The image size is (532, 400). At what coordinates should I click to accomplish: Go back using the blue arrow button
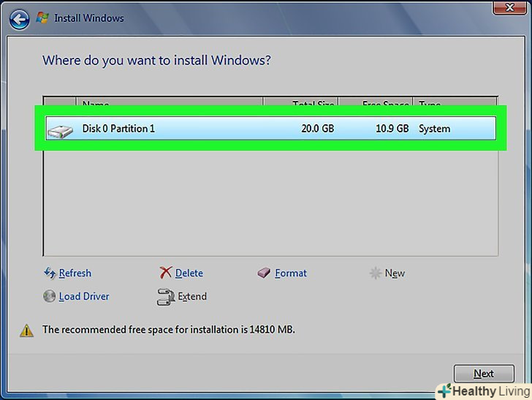19,19
